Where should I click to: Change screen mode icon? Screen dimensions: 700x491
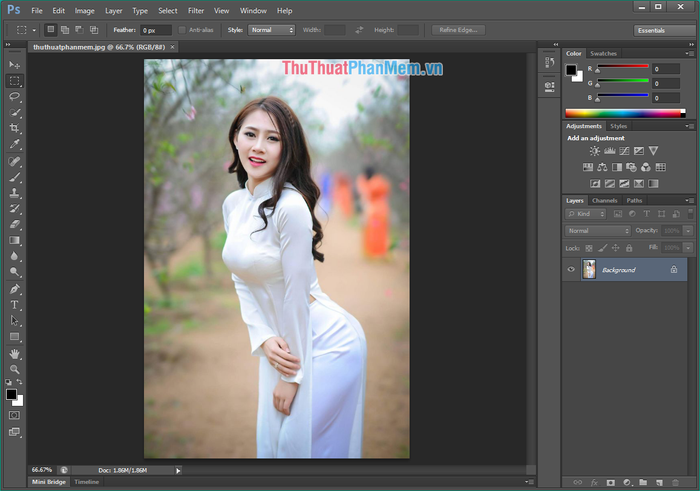[14, 432]
